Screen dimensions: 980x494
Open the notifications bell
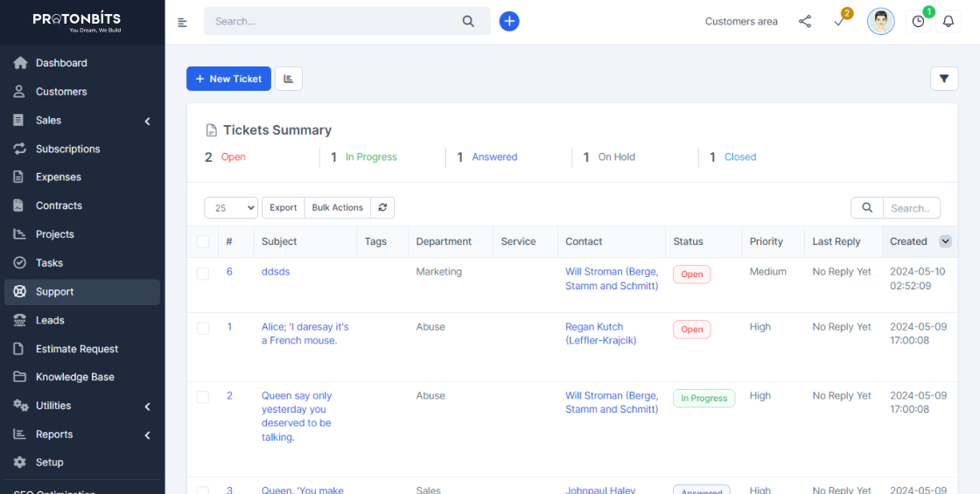(x=948, y=22)
